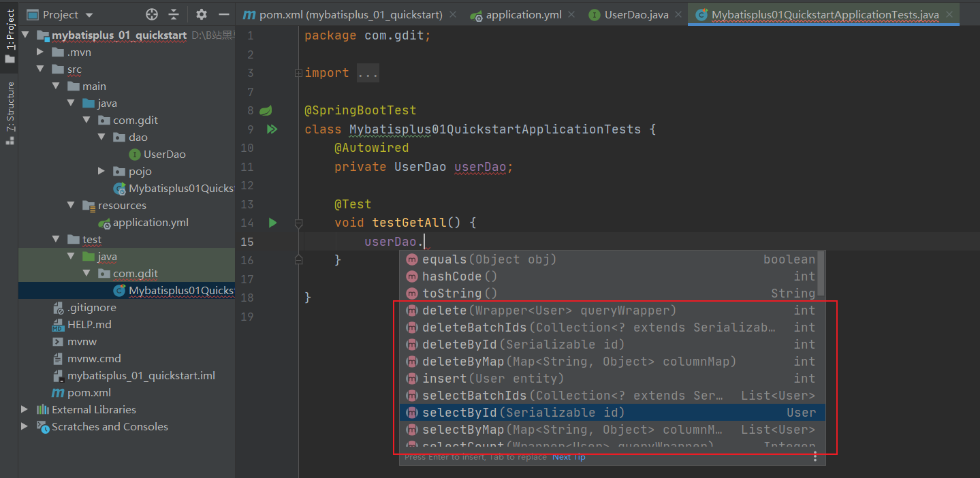Open completion popup options three-dot icon
This screenshot has width=980, height=478.
(x=815, y=457)
